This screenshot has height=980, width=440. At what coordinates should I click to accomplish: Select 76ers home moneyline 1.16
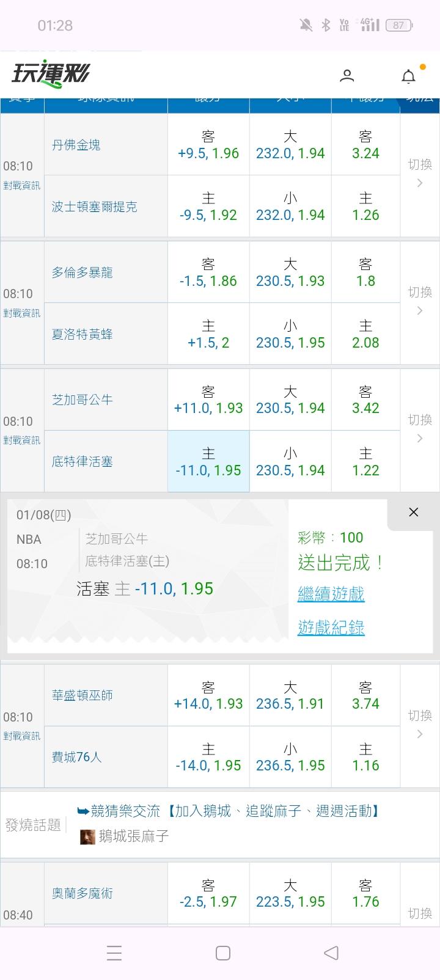[365, 757]
